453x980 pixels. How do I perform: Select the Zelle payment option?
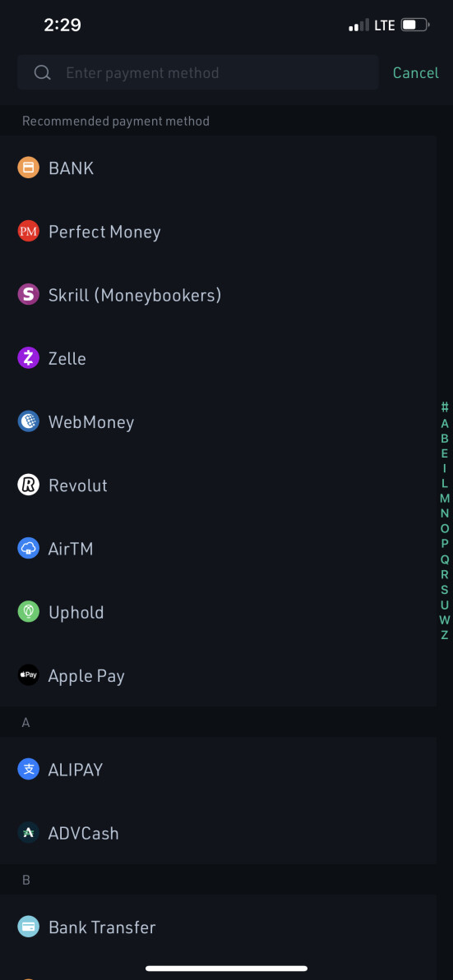coord(219,358)
